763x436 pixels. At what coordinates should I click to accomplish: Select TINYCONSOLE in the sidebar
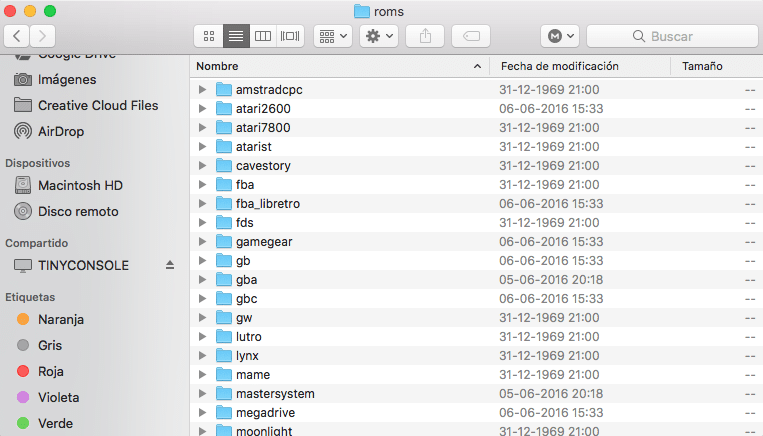[72, 265]
